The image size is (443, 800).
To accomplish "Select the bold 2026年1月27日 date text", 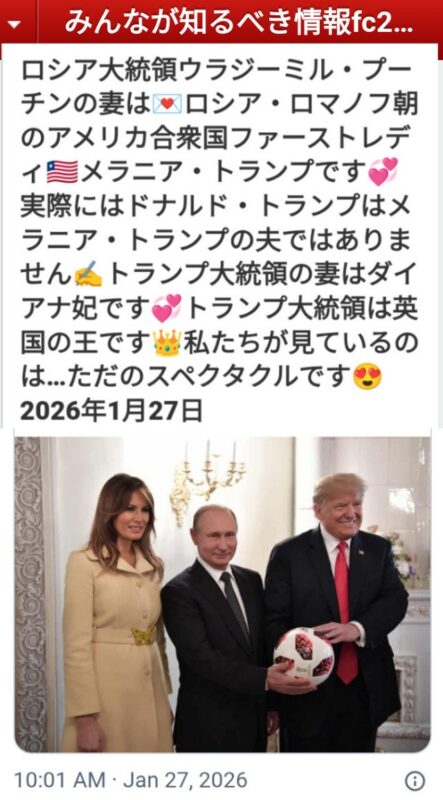I will [x=112, y=411].
